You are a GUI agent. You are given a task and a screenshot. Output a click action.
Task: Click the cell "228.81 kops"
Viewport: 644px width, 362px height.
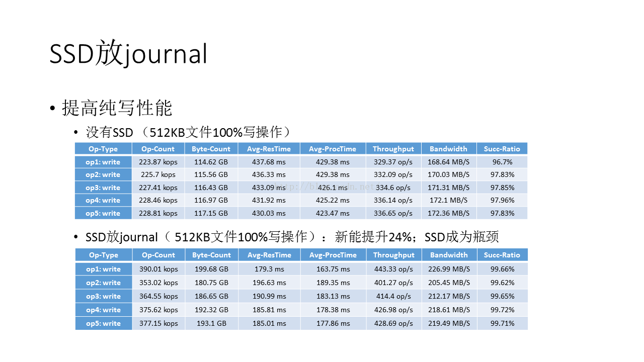coord(158,213)
